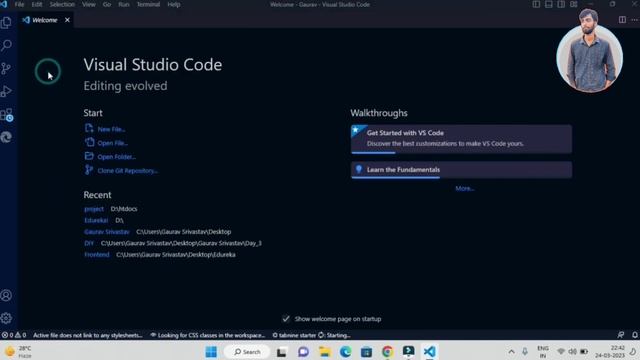640x360 pixels.
Task: Click the ENG IN language indicator
Action: coord(543,351)
